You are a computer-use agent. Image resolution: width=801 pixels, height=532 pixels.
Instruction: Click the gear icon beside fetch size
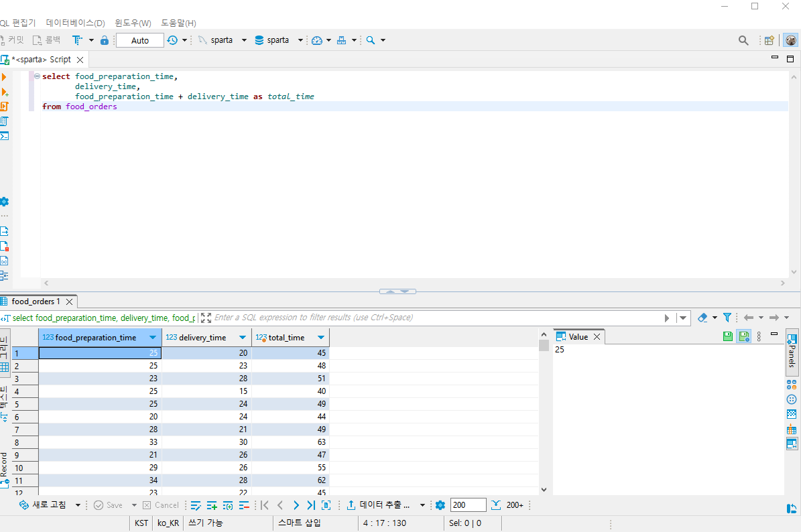tap(440, 505)
